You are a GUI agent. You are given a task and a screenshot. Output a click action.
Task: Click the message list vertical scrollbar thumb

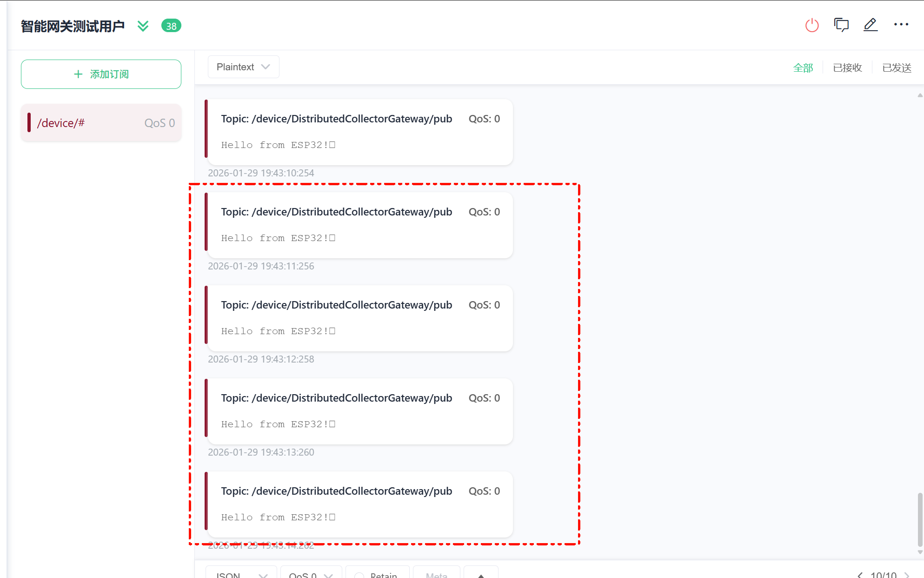[920, 519]
